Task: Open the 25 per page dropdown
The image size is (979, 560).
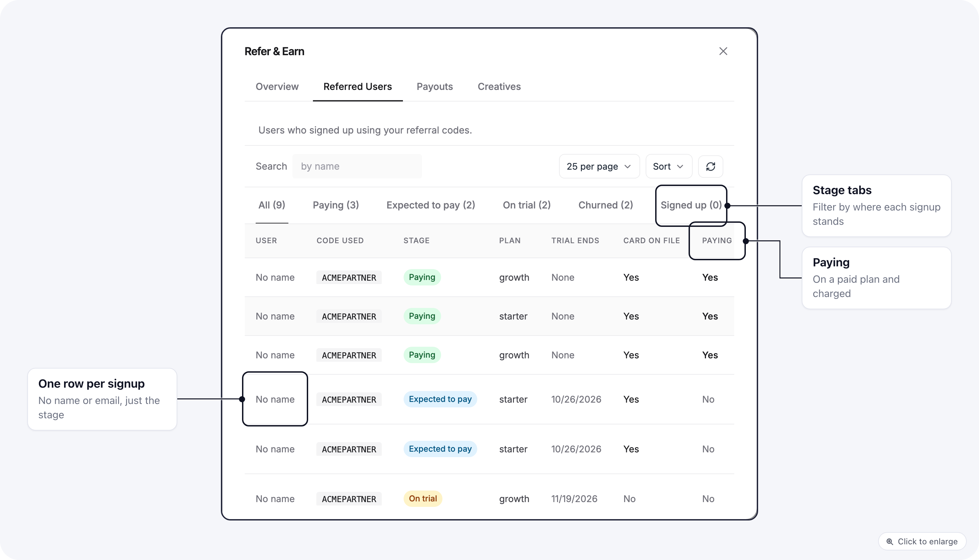Action: 599,166
